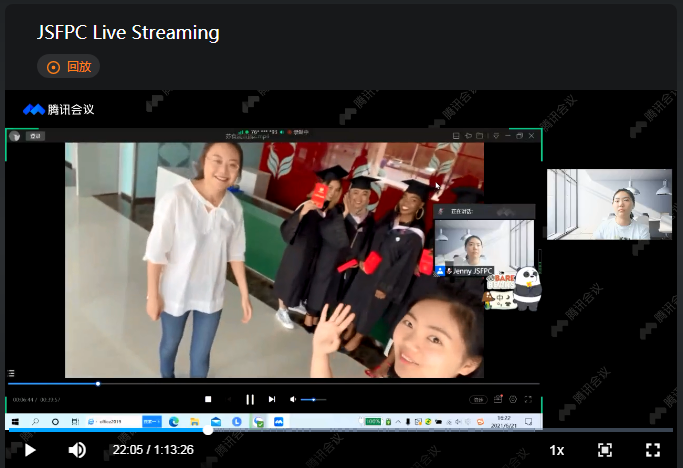Click the stop button in recorded player
This screenshot has height=468, width=683.
[208, 399]
